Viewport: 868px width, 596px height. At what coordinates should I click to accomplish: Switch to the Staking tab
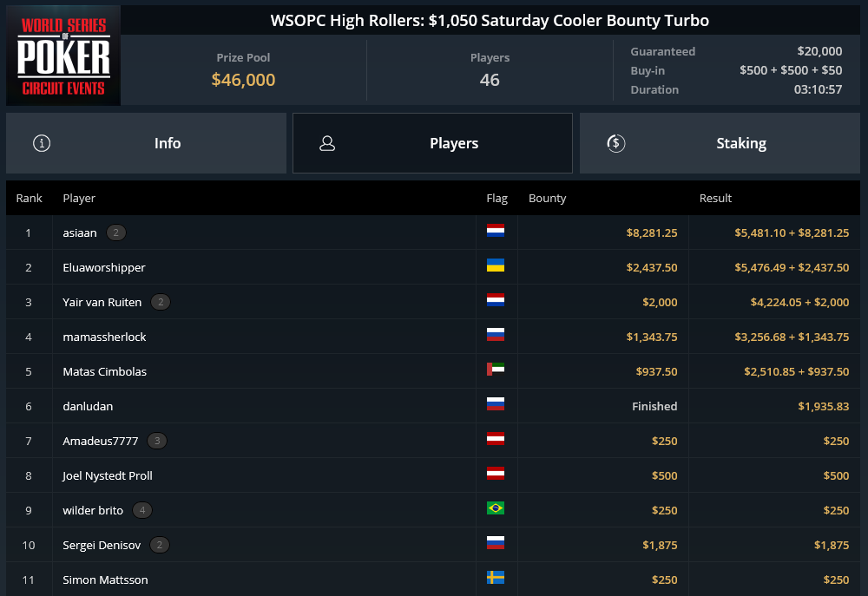click(720, 143)
